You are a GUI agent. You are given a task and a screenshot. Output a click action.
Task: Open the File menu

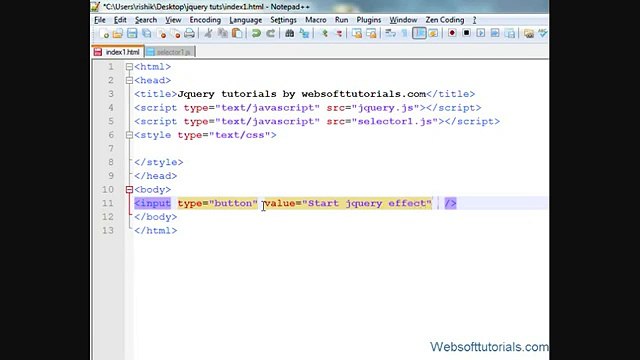click(x=100, y=20)
